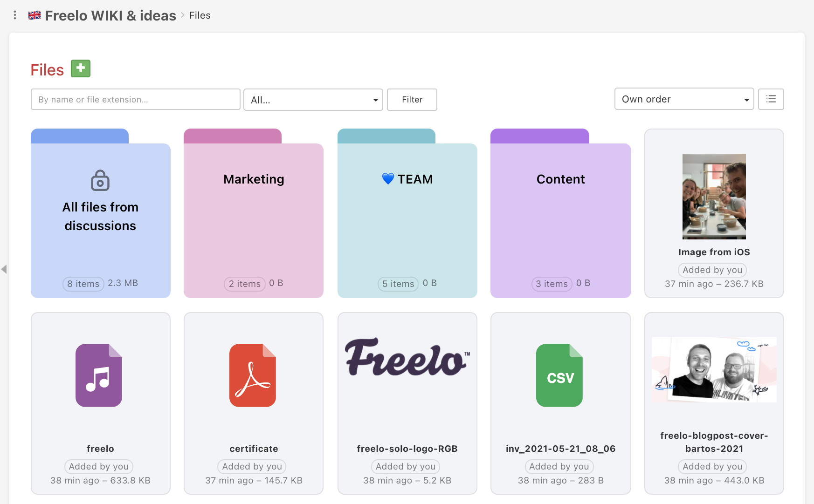Click Added by you under freelo audio
Viewport: 814px width, 504px height.
(99, 467)
